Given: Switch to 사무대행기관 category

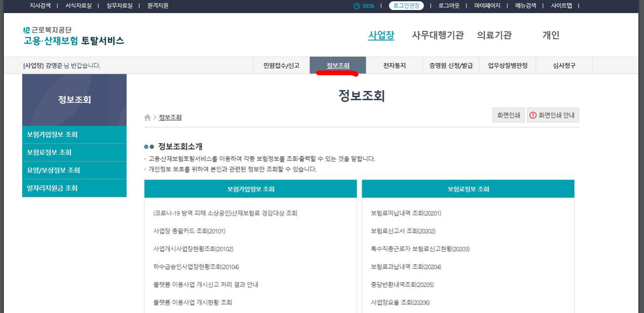Looking at the screenshot, I should [x=438, y=35].
